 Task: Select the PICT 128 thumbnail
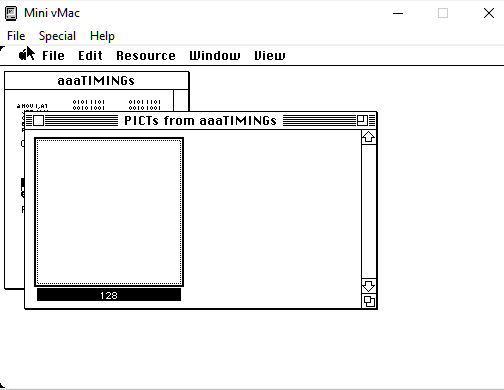109,212
